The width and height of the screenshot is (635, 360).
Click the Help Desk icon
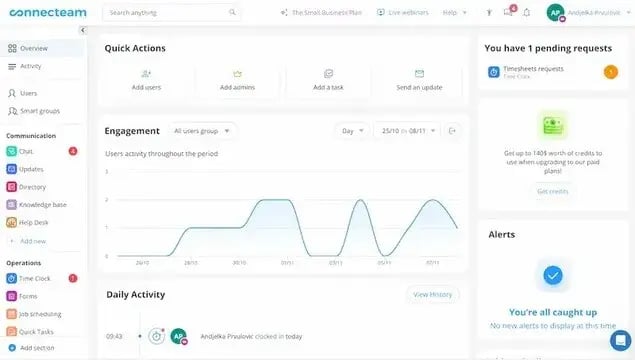11,222
